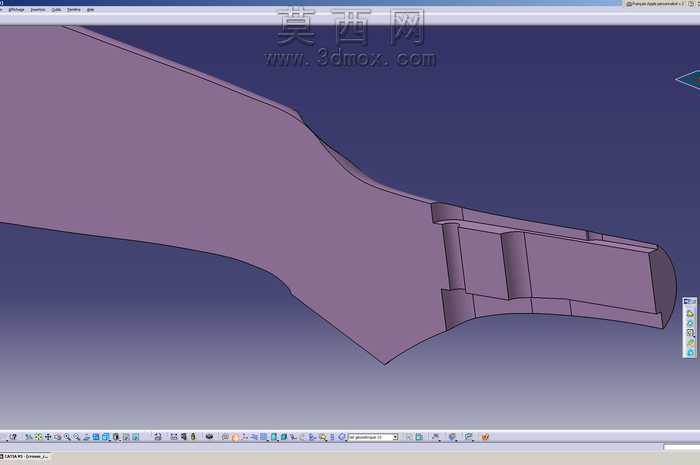700x465 pixels.
Task: Click the Zoom In magnifier icon
Action: (67, 437)
